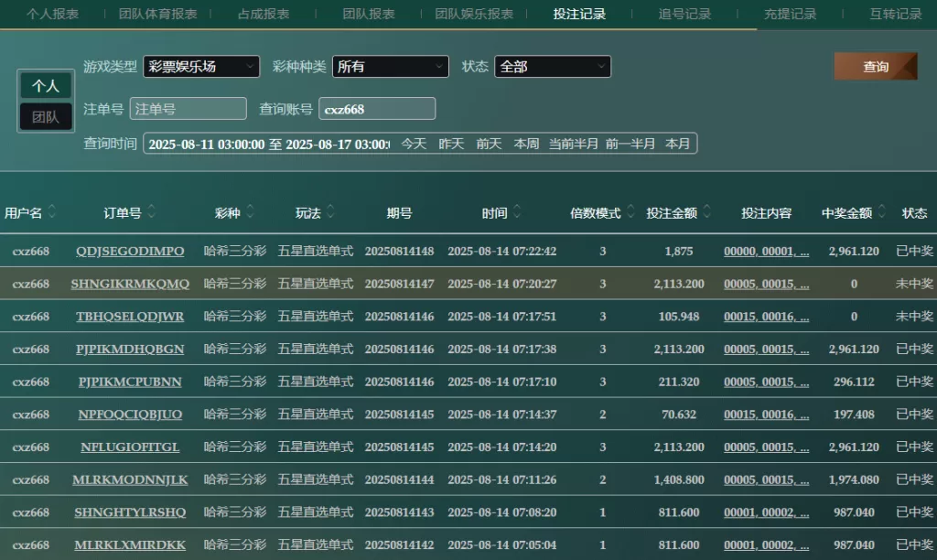Viewport: 937px width, 560px height.
Task: Switch to 团队体育报表 tab
Action: (x=157, y=14)
